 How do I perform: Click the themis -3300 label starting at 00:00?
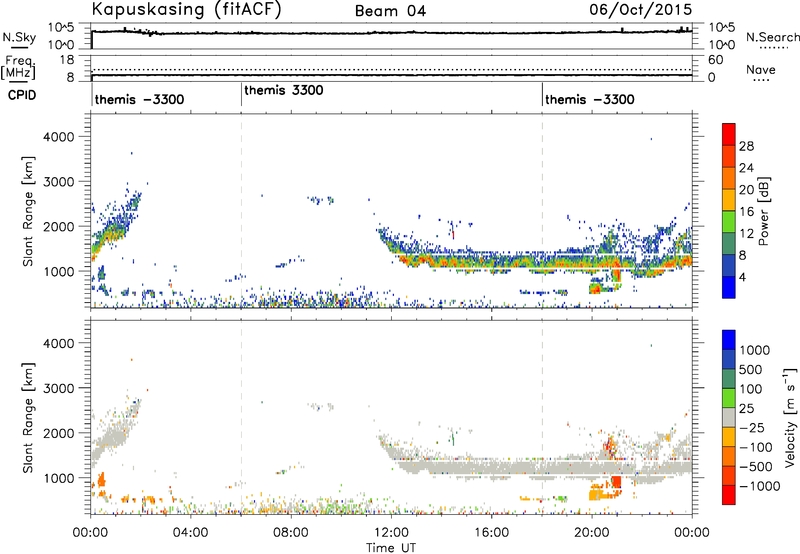tap(139, 99)
